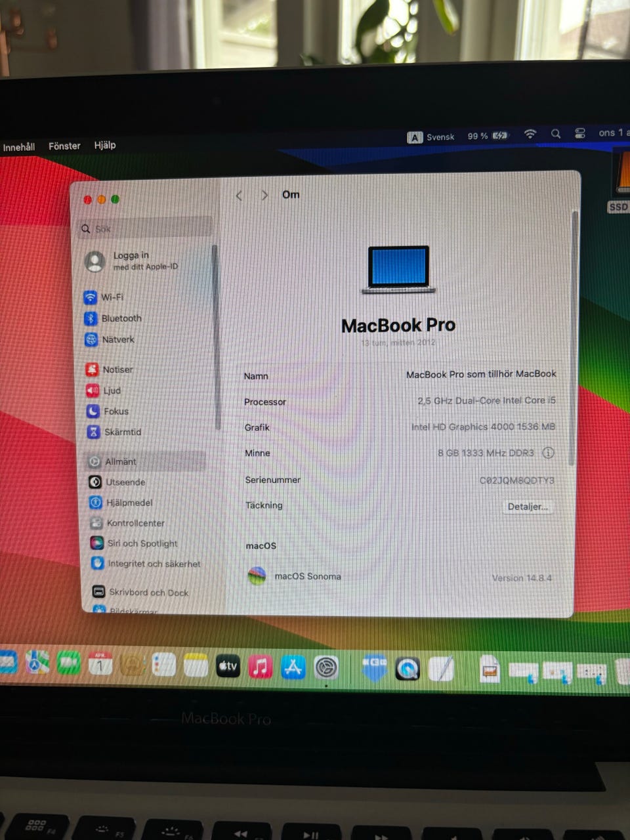This screenshot has height=840, width=630.
Task: Open Contacts from the Dock
Action: (131, 665)
